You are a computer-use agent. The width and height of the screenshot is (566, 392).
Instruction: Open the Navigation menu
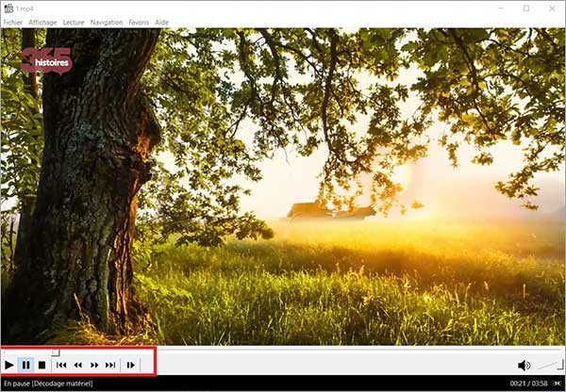[x=107, y=22]
